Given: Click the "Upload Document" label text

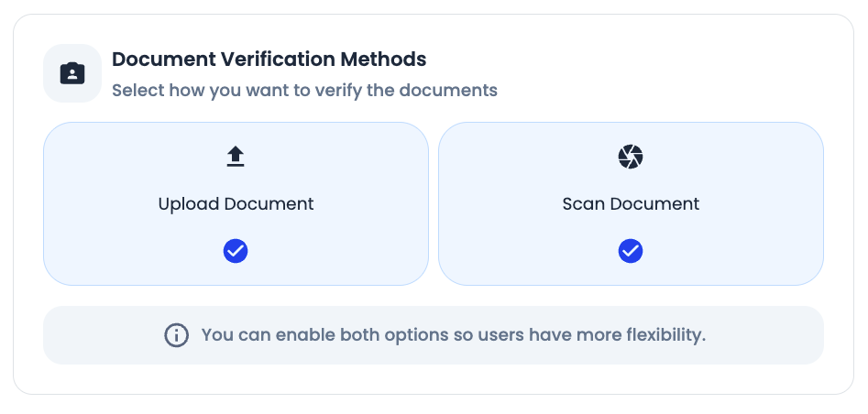Looking at the screenshot, I should click(236, 203).
